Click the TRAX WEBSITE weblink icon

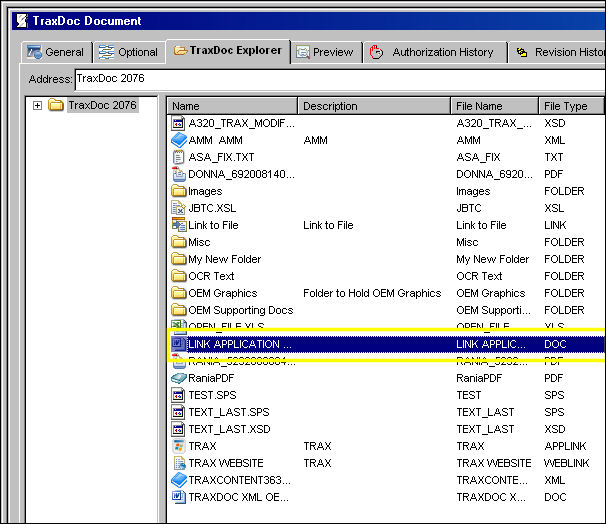pyautogui.click(x=179, y=463)
